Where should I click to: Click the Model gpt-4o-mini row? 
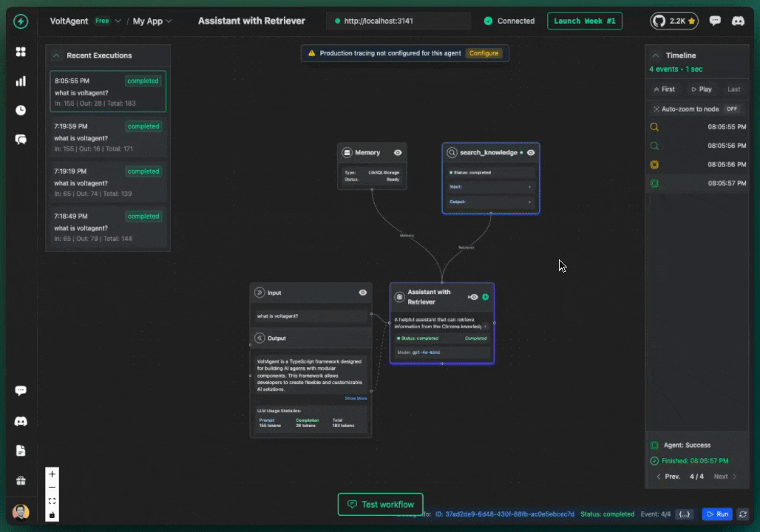441,352
